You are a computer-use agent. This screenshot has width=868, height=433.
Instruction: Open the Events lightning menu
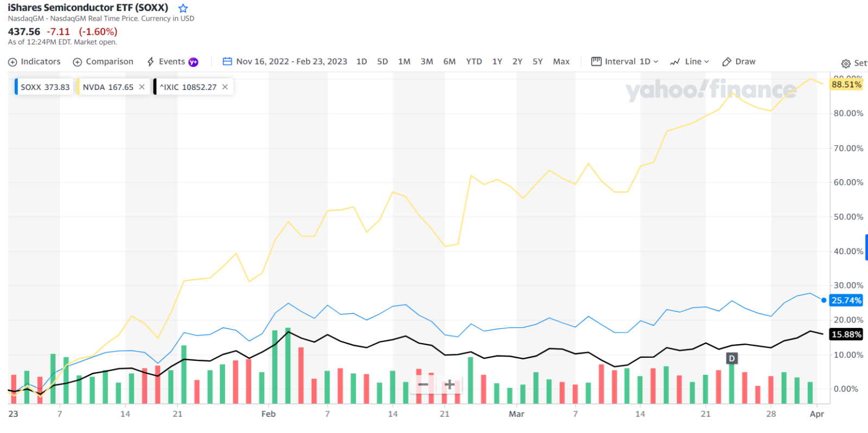tap(151, 62)
